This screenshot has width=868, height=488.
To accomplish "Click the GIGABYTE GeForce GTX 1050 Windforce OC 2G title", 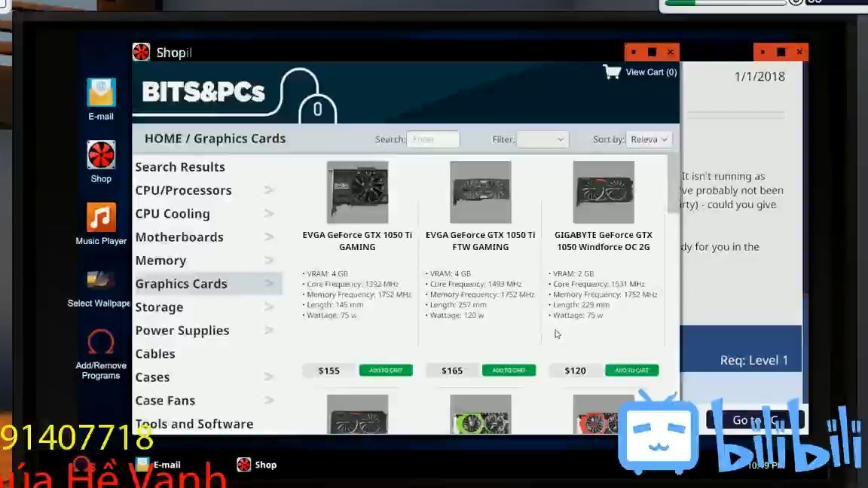I will click(604, 241).
